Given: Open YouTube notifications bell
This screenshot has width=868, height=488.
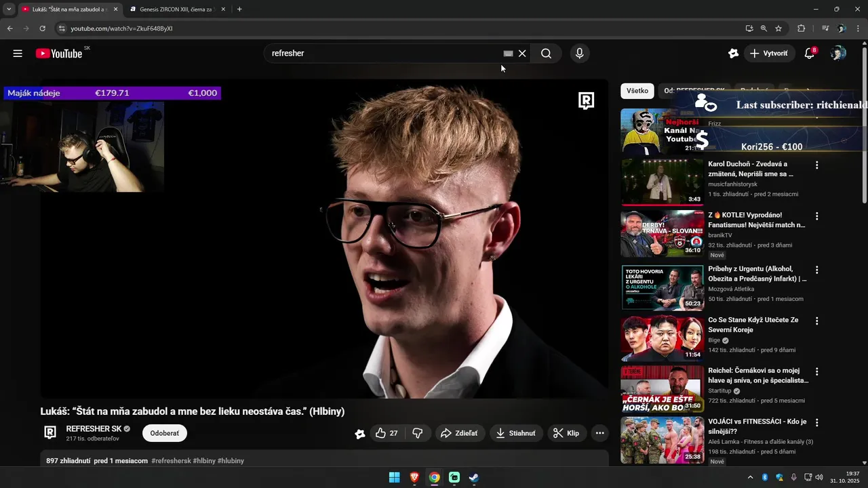Looking at the screenshot, I should pyautogui.click(x=809, y=54).
